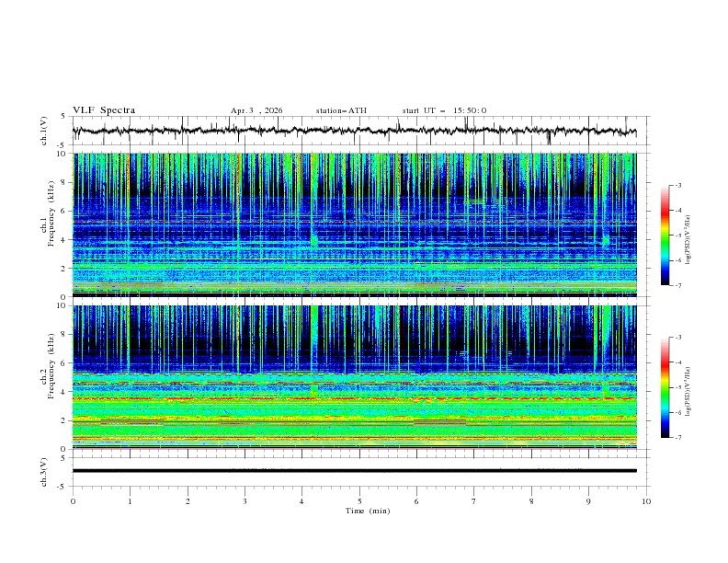The width and height of the screenshot is (728, 563).
Task: Select the 5 minute tick on time axis
Action: click(359, 500)
